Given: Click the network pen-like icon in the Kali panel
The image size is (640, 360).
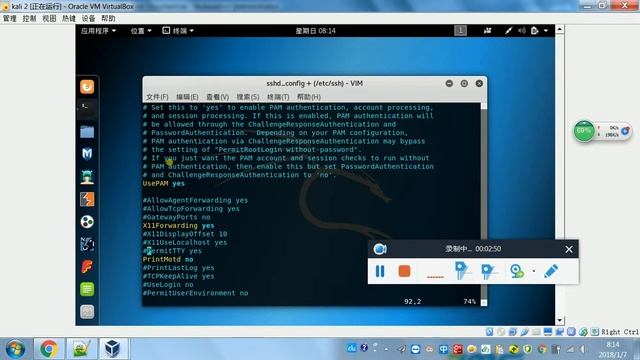Looking at the screenshot, I should 508,31.
